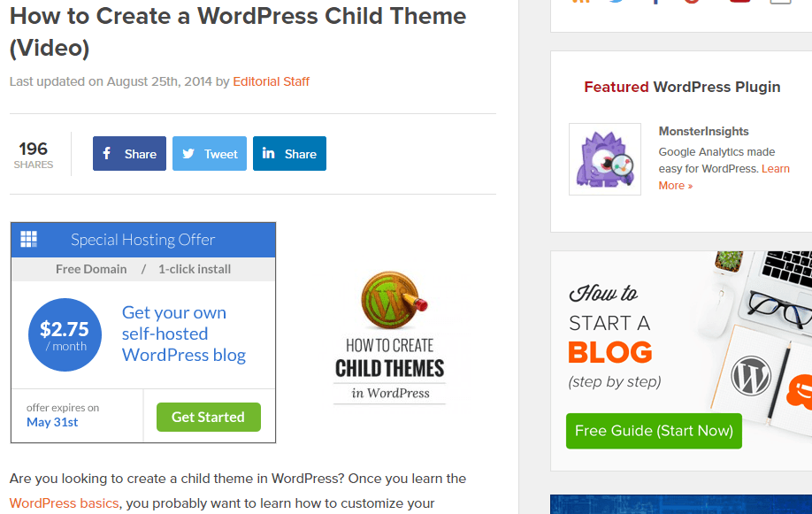812x514 pixels.
Task: Click the LinkedIn Share button
Action: coord(289,154)
